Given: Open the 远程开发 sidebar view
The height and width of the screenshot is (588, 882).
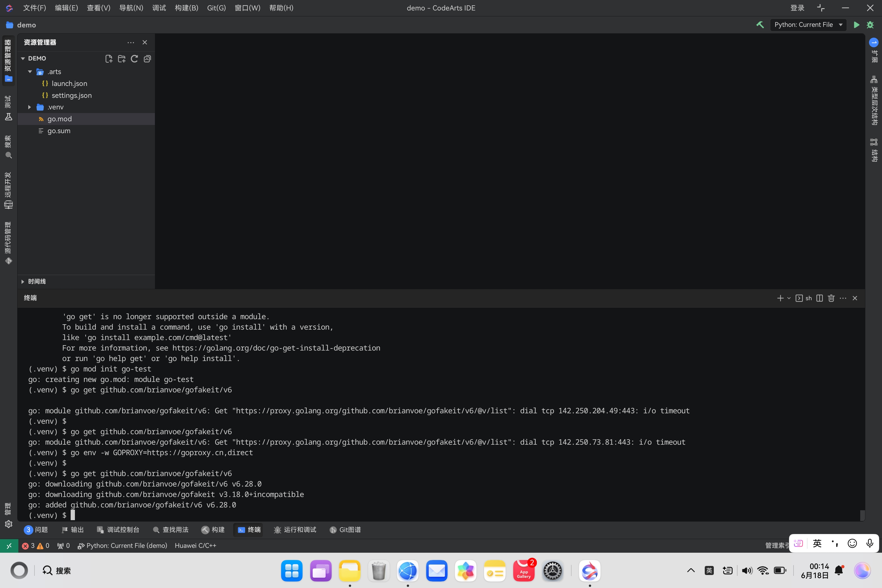Looking at the screenshot, I should [8, 190].
